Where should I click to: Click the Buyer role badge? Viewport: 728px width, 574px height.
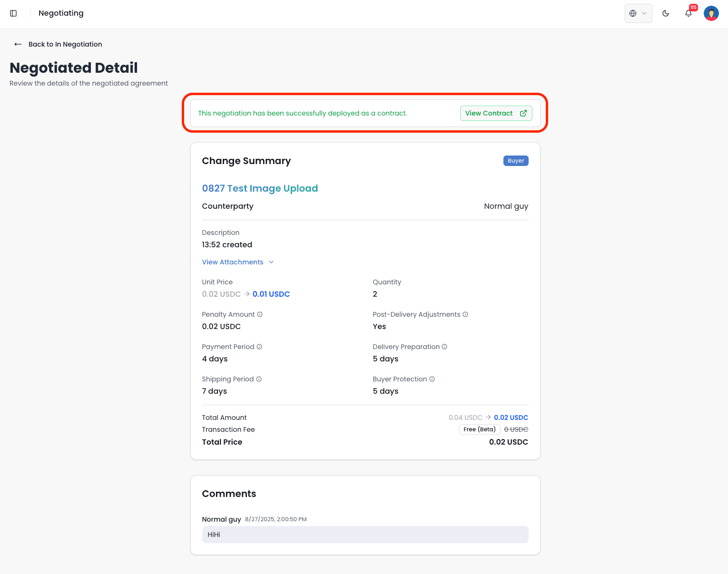(516, 161)
